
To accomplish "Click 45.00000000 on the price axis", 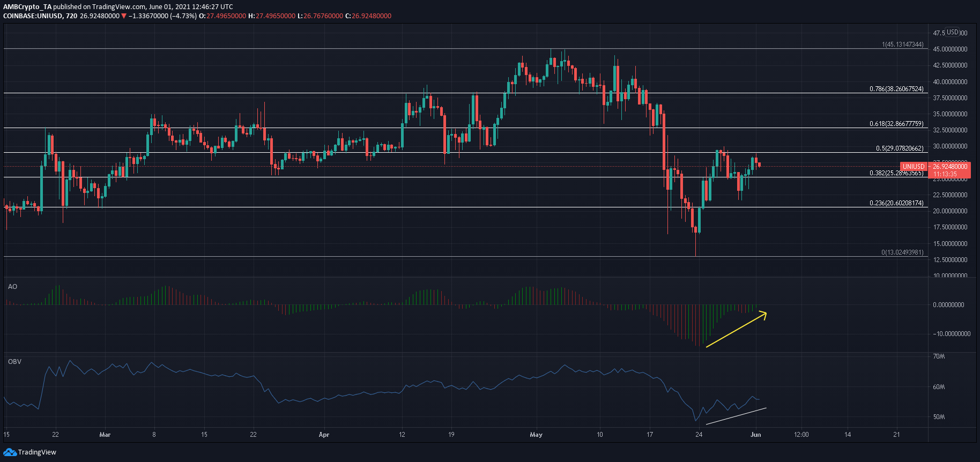I will pos(950,49).
